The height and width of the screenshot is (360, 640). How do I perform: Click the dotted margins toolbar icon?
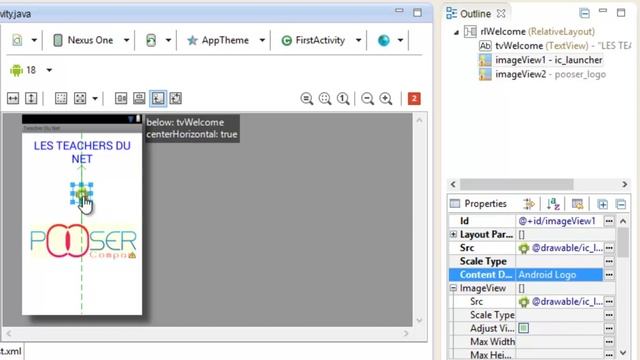(x=61, y=98)
